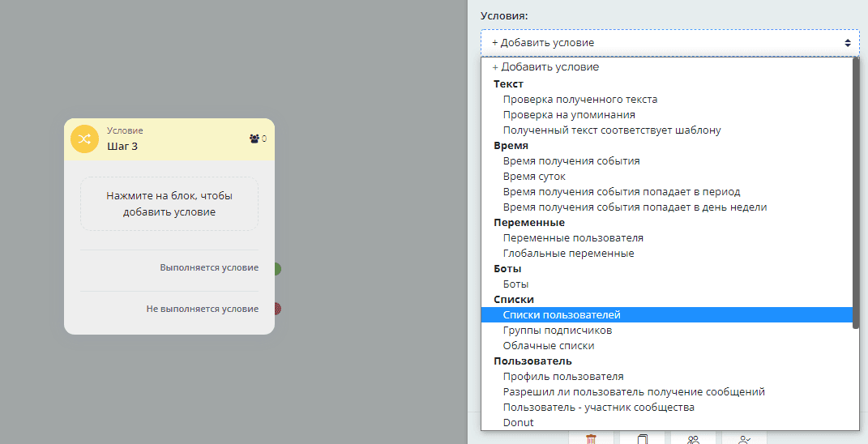This screenshot has width=868, height=444.
Task: Click the dropdown list scrollbar
Action: pyautogui.click(x=856, y=194)
